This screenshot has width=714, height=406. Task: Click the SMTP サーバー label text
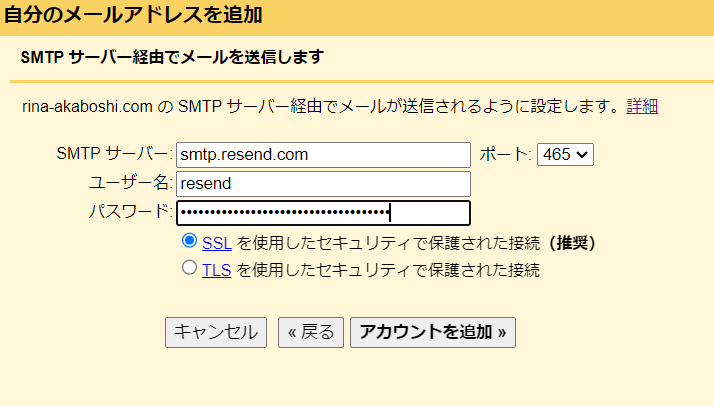[114, 153]
